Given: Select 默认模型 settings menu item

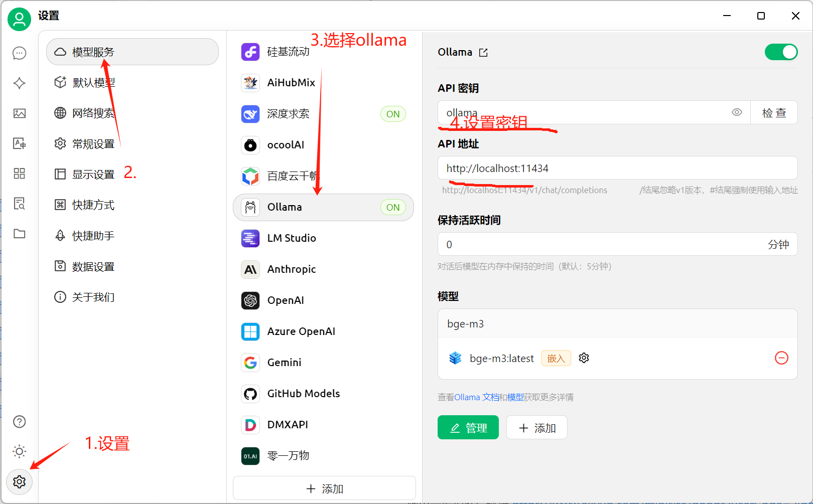Looking at the screenshot, I should tap(132, 83).
